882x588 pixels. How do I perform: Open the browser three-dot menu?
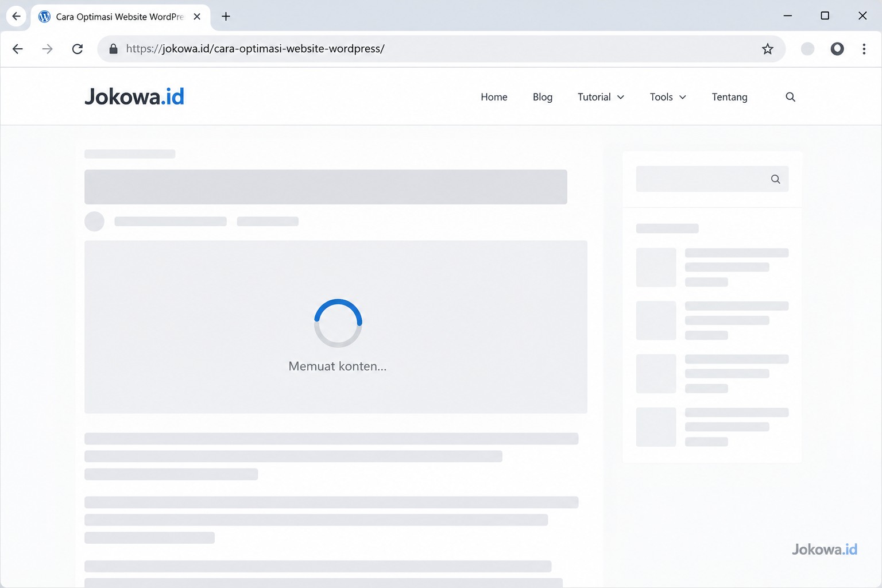(864, 49)
